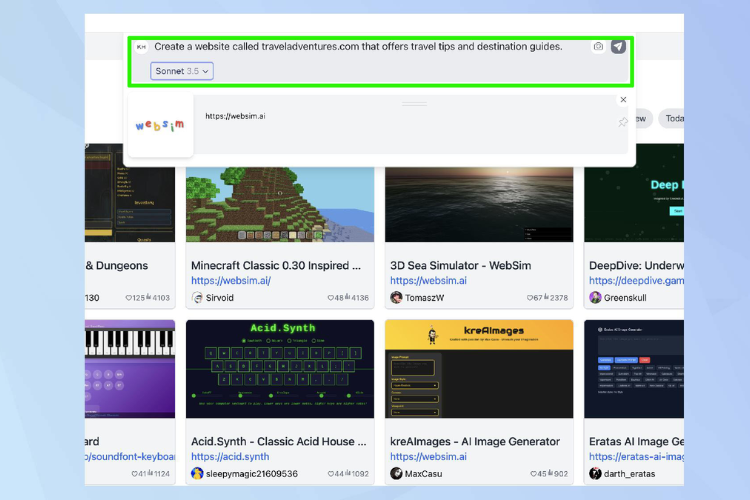Like the Acid.Synth project heart
Image resolution: width=750 pixels, height=500 pixels.
tap(331, 474)
